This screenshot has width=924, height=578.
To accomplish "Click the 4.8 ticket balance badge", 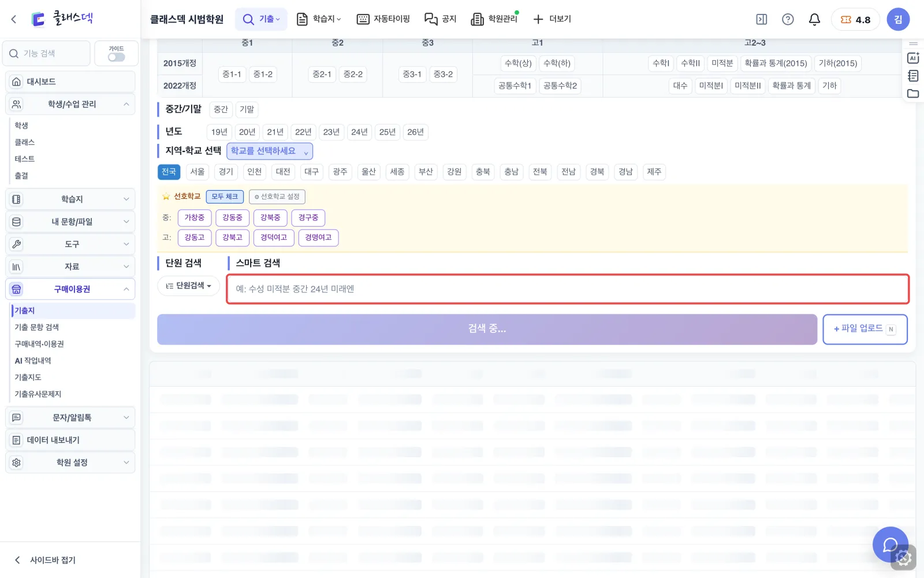I will pyautogui.click(x=855, y=19).
